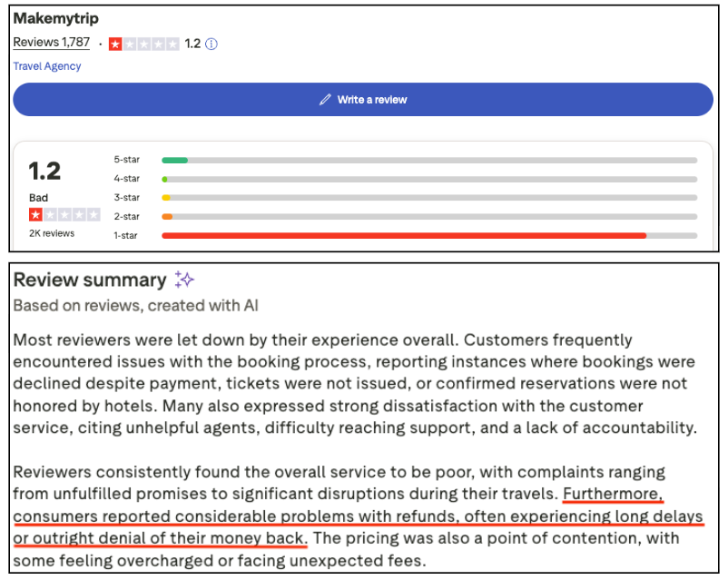Open the Travel Agency category link
This screenshot has width=728, height=580.
(x=47, y=66)
